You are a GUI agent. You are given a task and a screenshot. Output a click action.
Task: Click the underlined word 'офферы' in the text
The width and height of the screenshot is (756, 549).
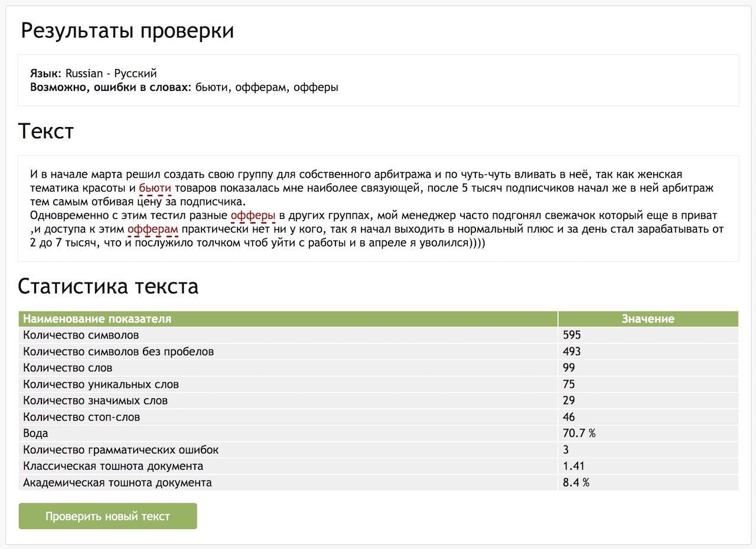pyautogui.click(x=253, y=215)
